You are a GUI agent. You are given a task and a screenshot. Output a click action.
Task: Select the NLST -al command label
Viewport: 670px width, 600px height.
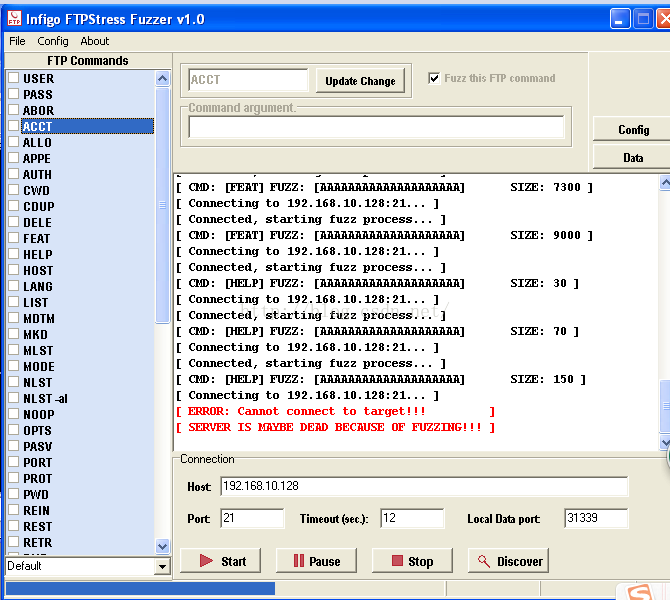(45, 398)
